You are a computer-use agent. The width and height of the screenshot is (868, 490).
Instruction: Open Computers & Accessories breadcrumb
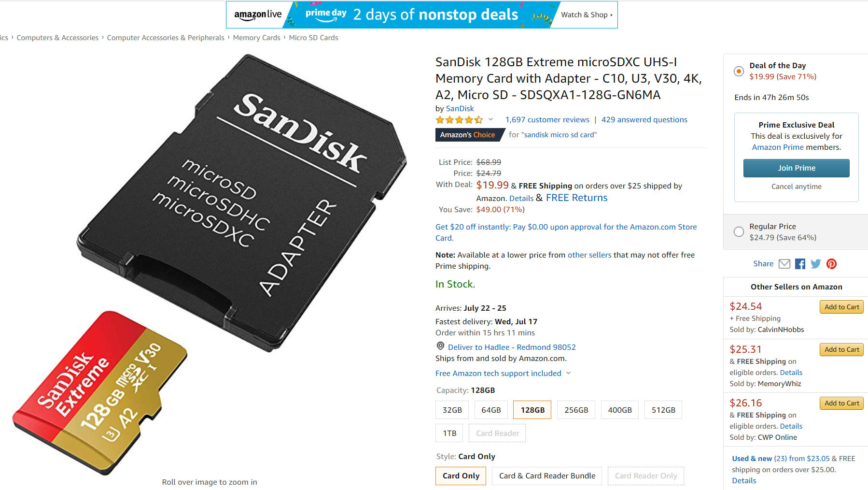pyautogui.click(x=57, y=38)
